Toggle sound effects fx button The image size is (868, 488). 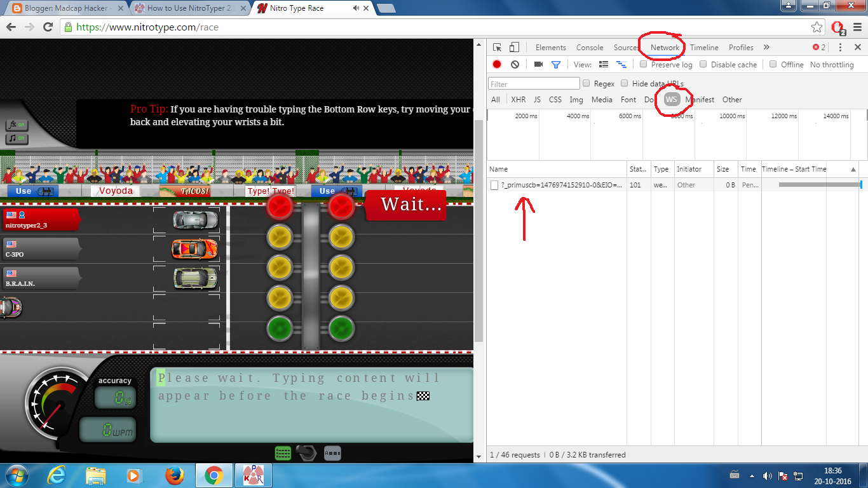pos(17,125)
